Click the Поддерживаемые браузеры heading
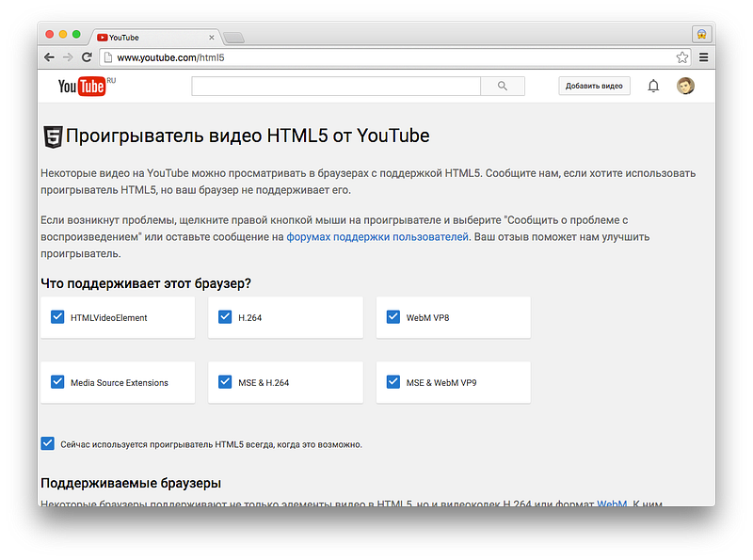 click(131, 483)
